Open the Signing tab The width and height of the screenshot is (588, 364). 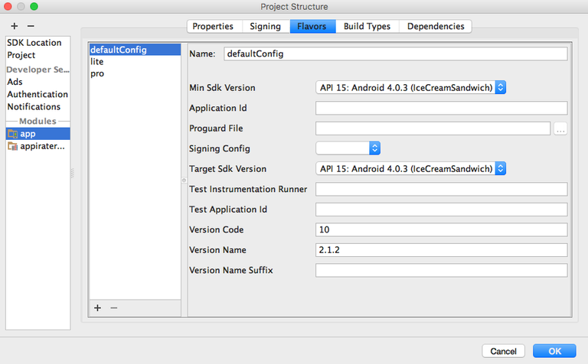click(265, 26)
